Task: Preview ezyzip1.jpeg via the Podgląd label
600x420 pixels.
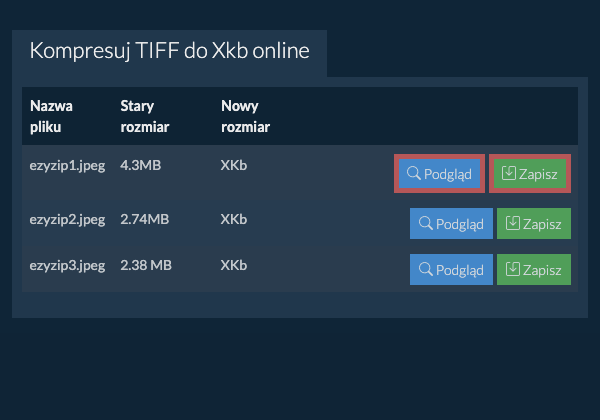Action: tap(448, 174)
